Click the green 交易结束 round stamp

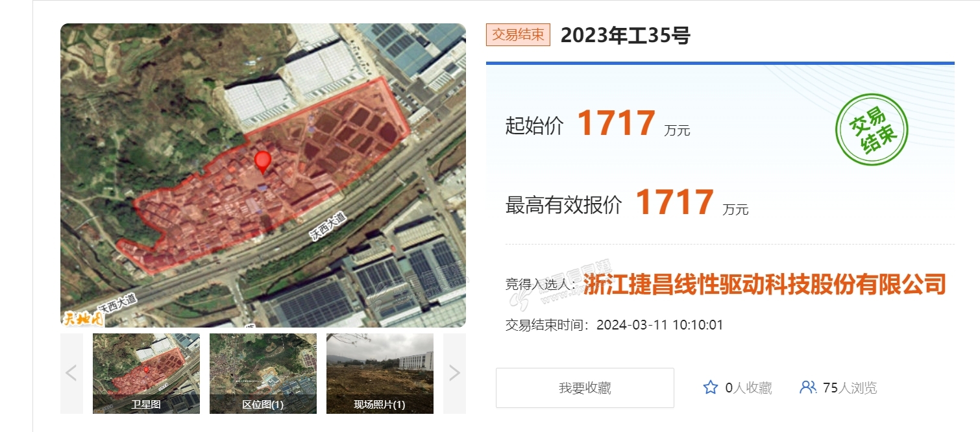(x=872, y=130)
